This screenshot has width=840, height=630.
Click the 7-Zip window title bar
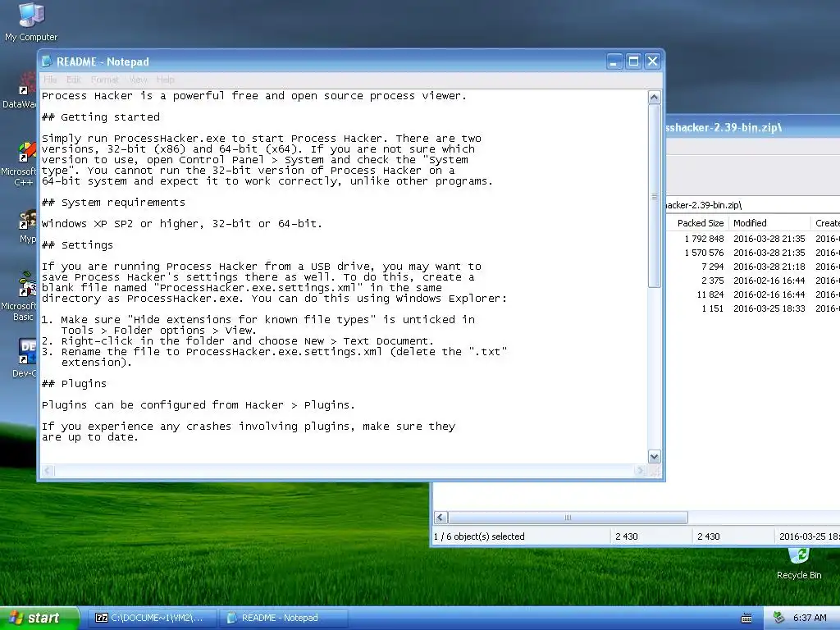point(753,127)
